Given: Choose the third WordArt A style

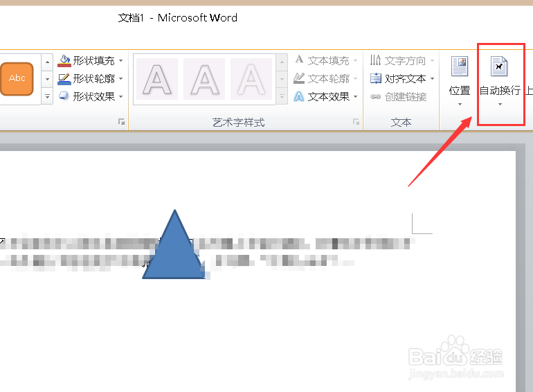Looking at the screenshot, I should click(x=251, y=79).
